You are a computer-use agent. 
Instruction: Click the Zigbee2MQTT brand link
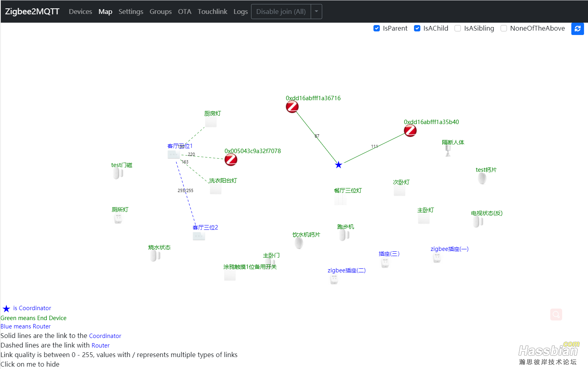click(32, 12)
